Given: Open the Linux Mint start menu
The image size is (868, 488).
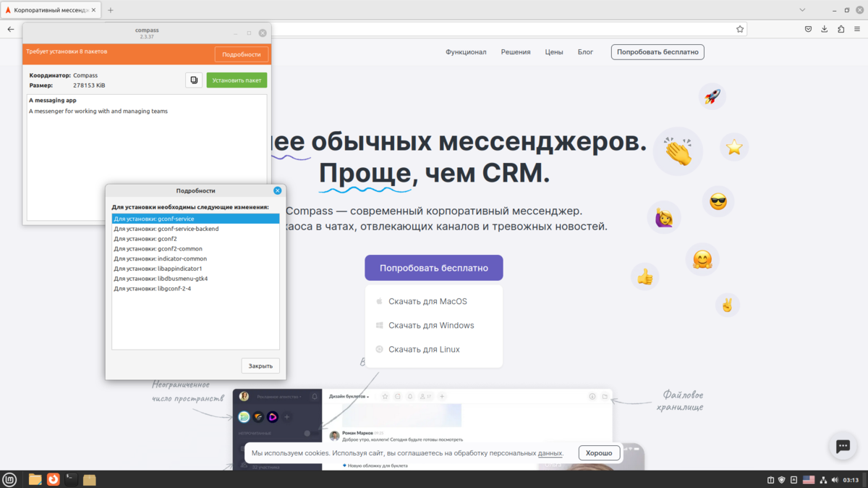Looking at the screenshot, I should [10, 479].
